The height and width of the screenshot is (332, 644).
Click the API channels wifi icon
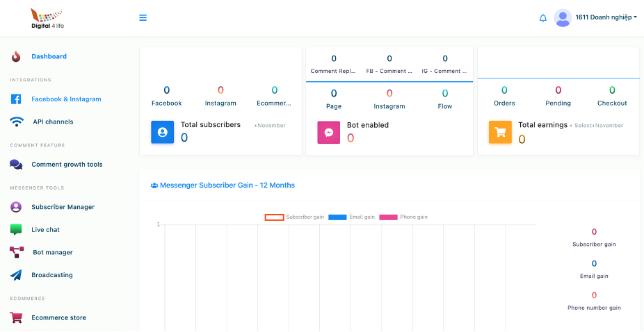(17, 122)
